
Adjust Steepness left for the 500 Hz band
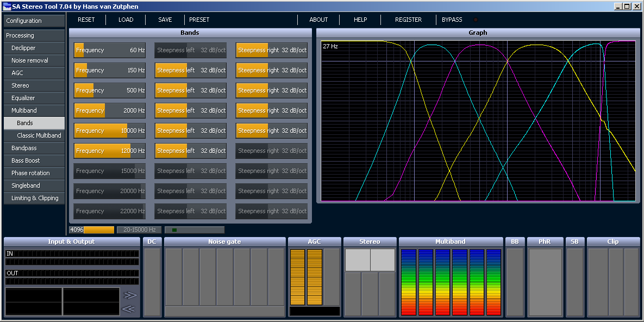[191, 90]
